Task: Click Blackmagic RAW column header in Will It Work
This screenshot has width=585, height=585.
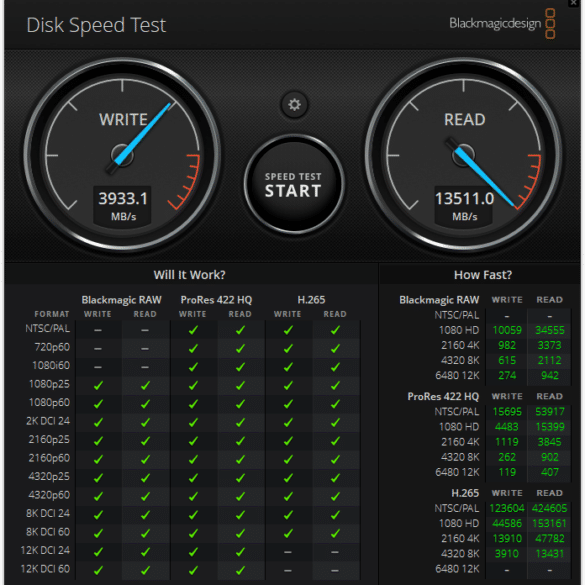Action: [122, 300]
